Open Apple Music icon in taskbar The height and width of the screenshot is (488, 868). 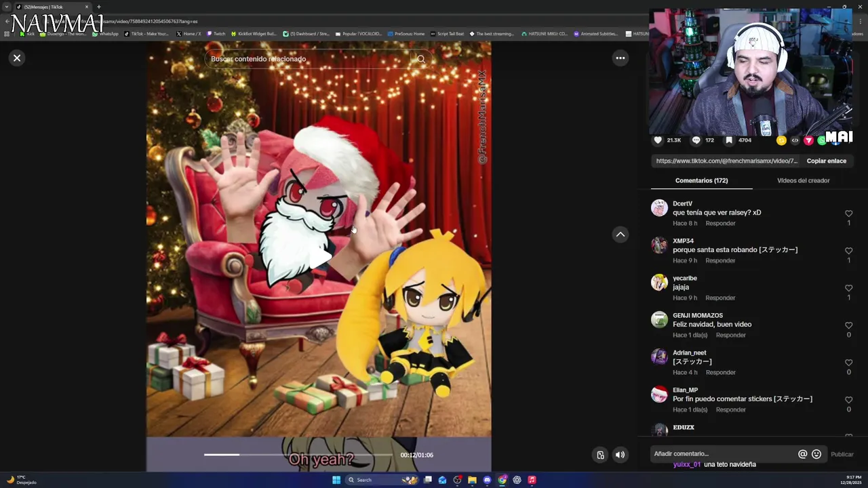[532, 480]
